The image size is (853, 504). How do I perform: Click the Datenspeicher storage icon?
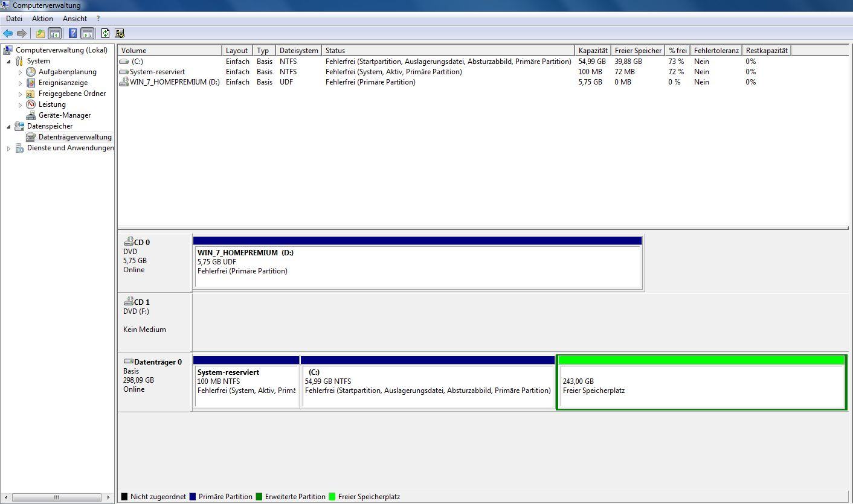tap(19, 126)
